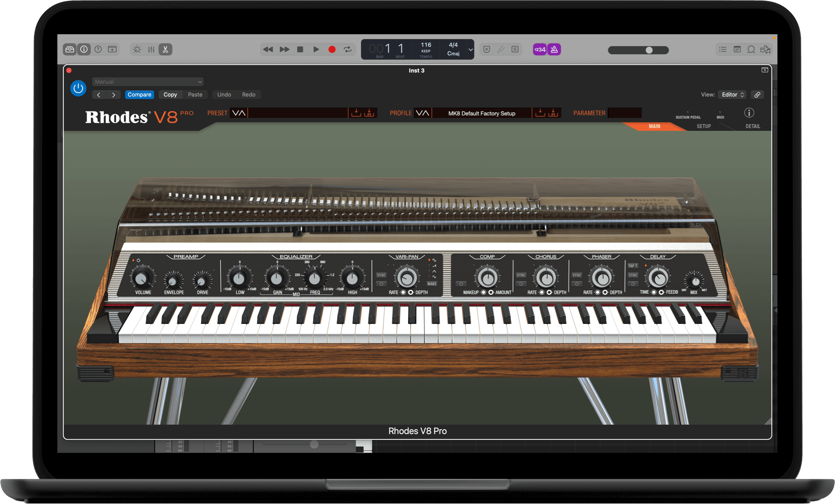Go to previous plug-in setting
This screenshot has width=835, height=504.
coord(99,95)
